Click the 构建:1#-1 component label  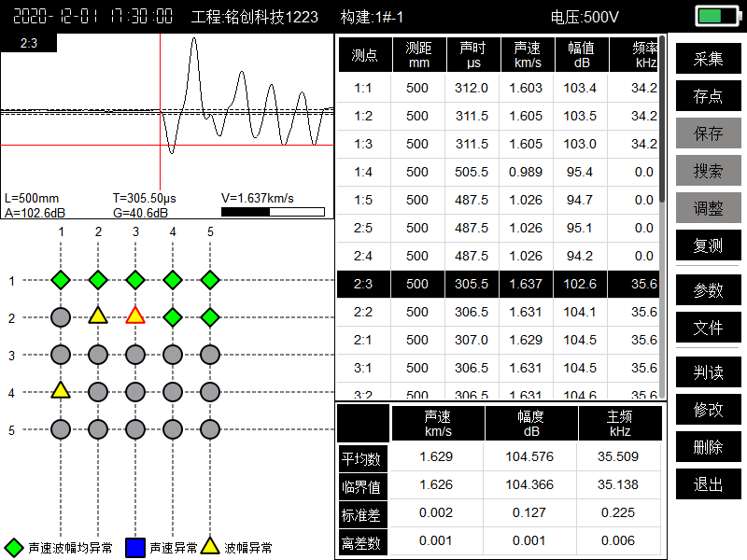point(372,17)
